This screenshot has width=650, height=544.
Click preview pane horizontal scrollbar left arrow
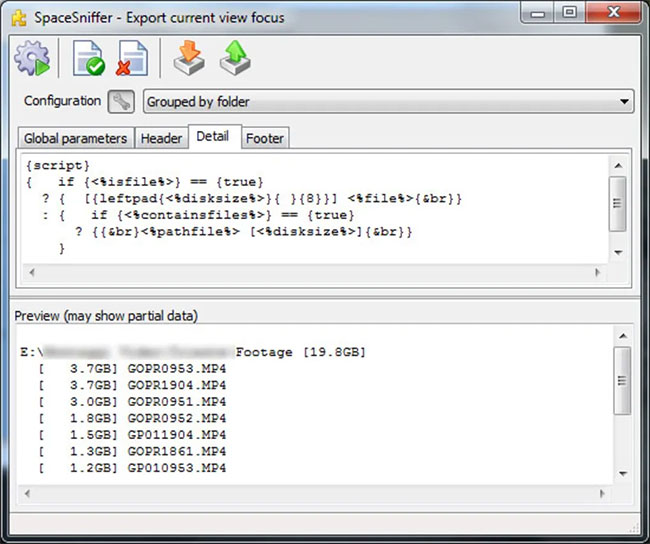(28, 492)
